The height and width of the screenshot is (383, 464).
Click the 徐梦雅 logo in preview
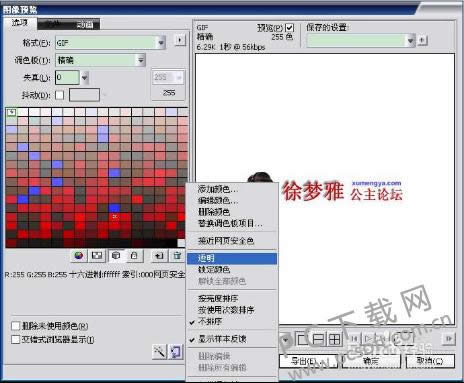point(313,191)
